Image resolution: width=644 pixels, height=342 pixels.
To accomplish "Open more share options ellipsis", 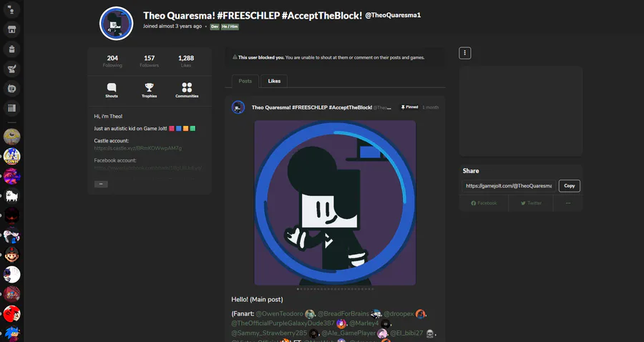I will pos(568,203).
